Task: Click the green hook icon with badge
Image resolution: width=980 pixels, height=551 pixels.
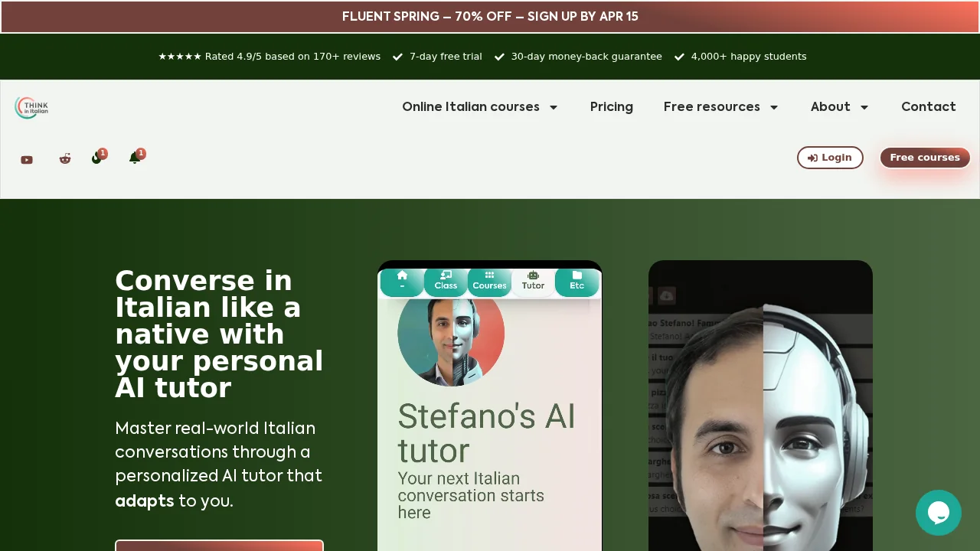Action: pos(96,158)
